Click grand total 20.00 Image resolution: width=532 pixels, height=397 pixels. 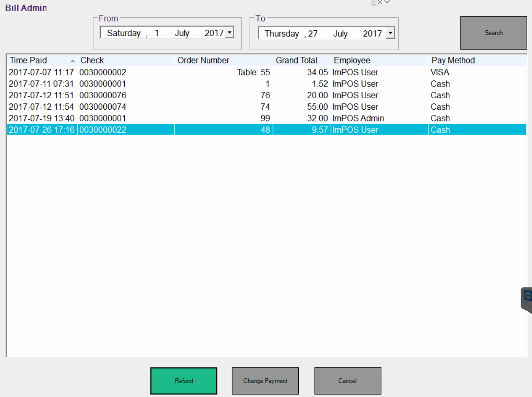point(317,95)
